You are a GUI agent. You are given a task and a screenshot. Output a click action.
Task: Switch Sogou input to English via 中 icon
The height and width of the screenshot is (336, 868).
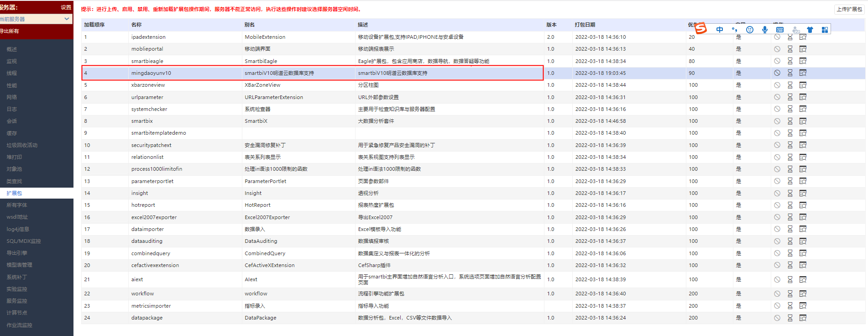click(x=720, y=30)
